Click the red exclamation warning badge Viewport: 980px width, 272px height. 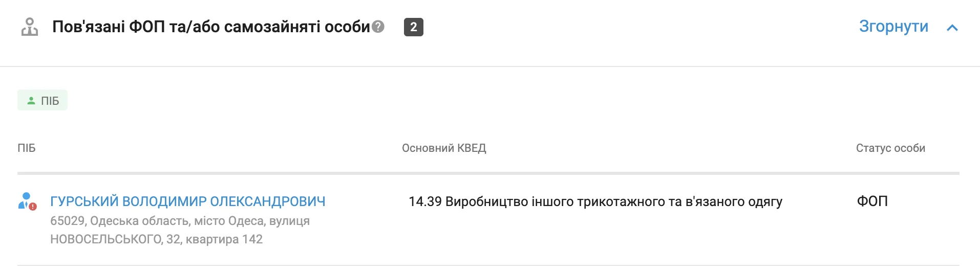coord(33,207)
